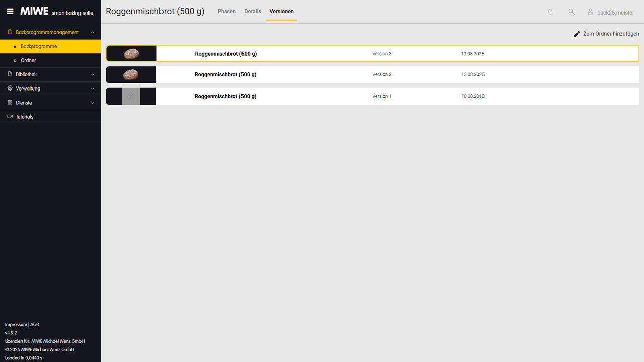Click the pencil icon for adding to folder
The width and height of the screenshot is (644, 362).
point(577,34)
